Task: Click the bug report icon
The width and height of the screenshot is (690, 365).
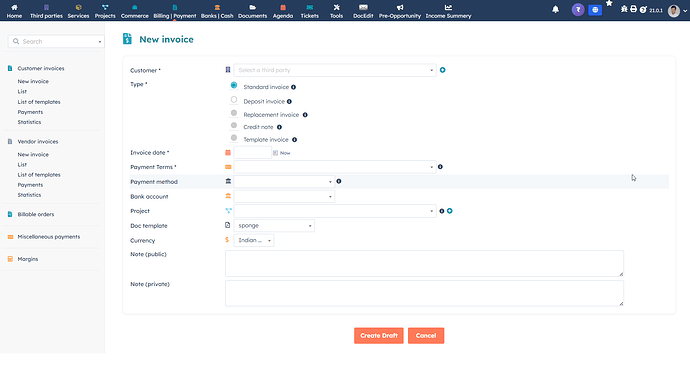Action: [x=624, y=9]
